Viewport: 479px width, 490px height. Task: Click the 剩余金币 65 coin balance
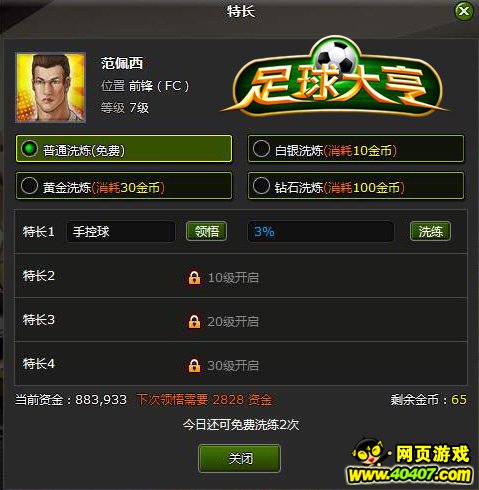point(429,399)
